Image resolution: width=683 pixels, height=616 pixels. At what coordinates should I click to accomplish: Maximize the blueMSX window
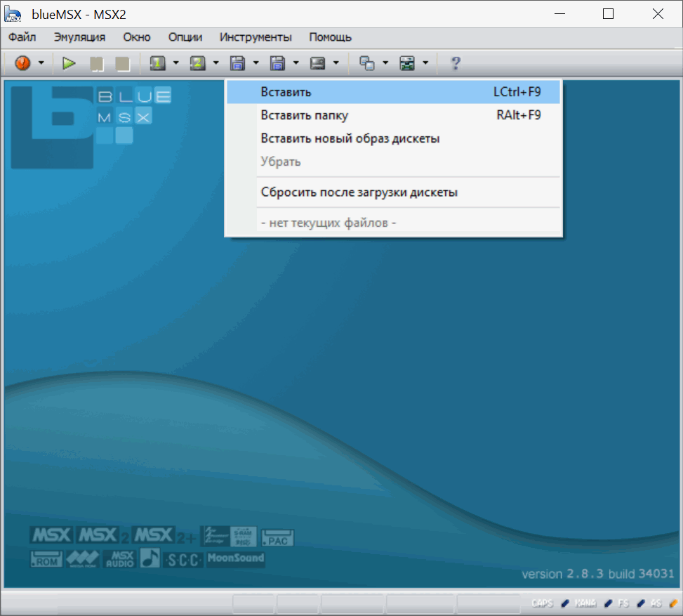click(x=609, y=14)
